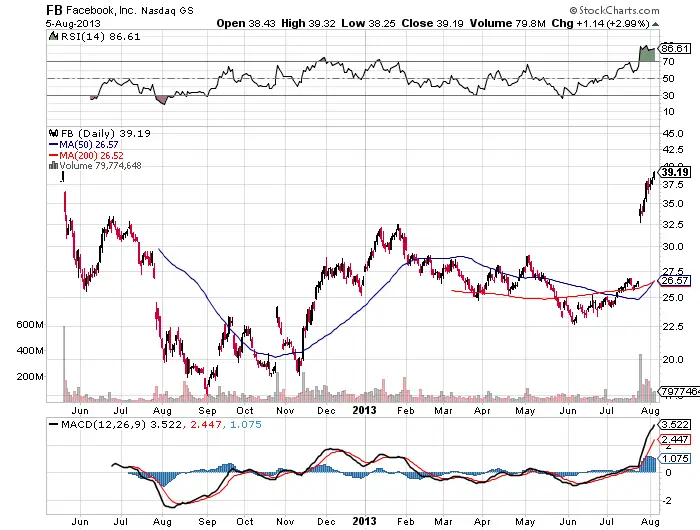This screenshot has height=530, width=700.
Task: Click the Apr label under the MACD panel
Action: point(482,521)
